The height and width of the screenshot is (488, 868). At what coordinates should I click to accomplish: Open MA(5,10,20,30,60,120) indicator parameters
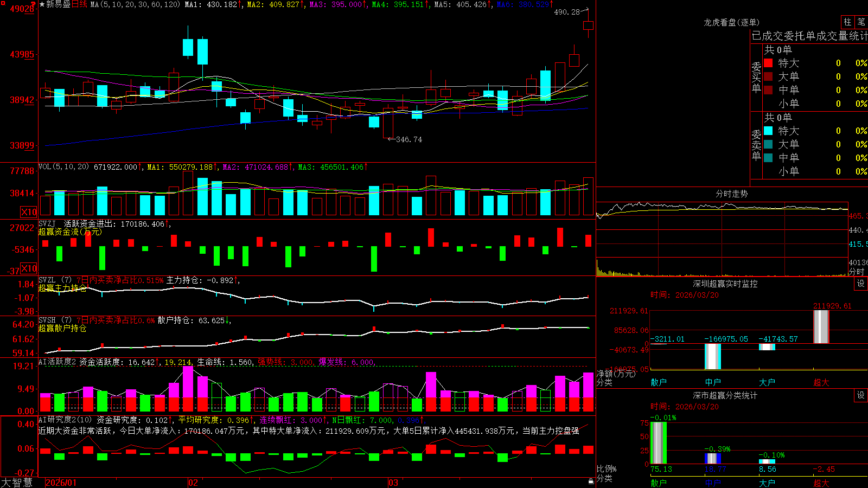pyautogui.click(x=135, y=4)
